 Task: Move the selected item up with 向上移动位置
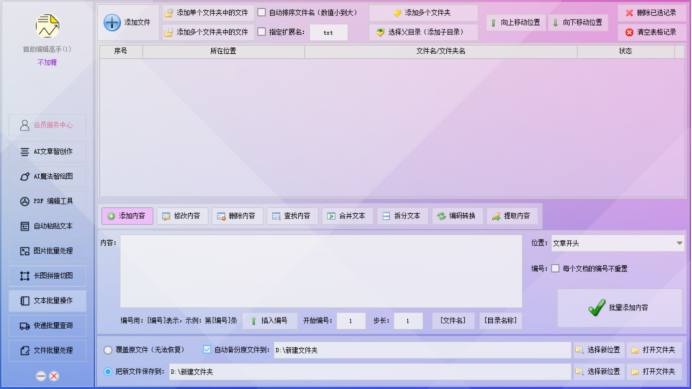(x=515, y=23)
